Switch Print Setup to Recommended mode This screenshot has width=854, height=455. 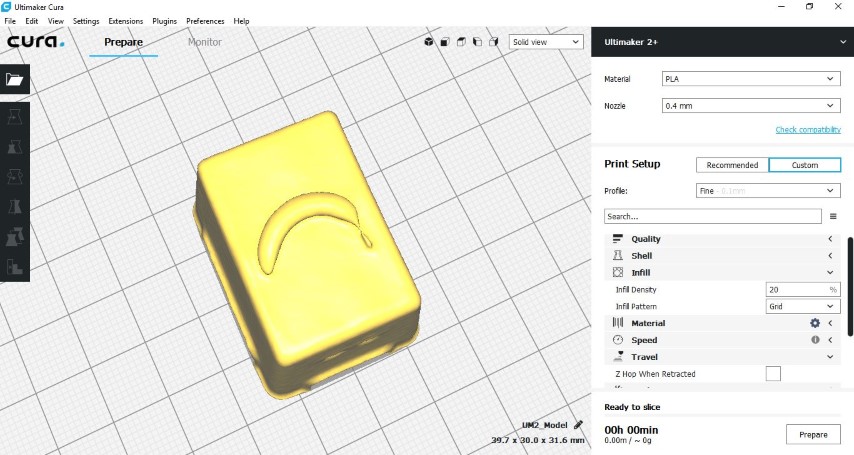click(x=732, y=165)
